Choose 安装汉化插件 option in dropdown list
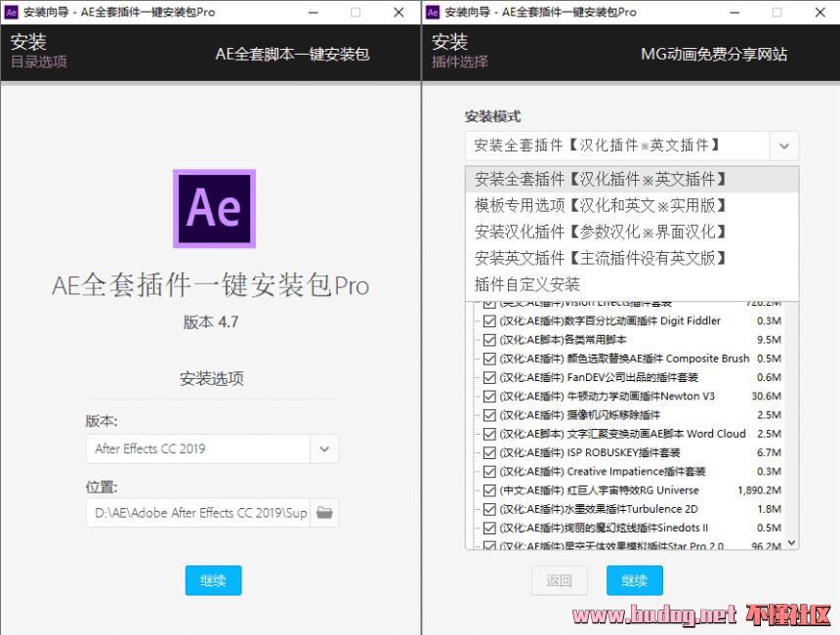Image resolution: width=840 pixels, height=635 pixels. point(601,232)
